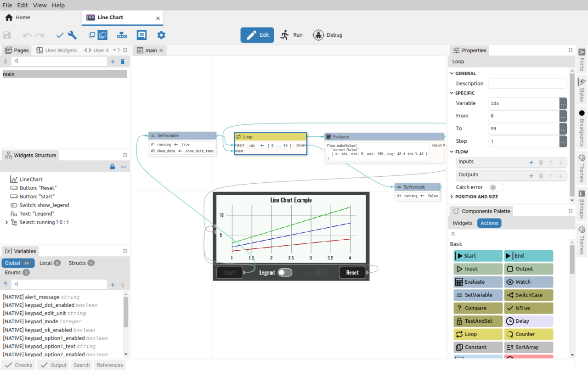The image size is (588, 371).
Task: Click the Save icon in the toolbar
Action: (7, 35)
